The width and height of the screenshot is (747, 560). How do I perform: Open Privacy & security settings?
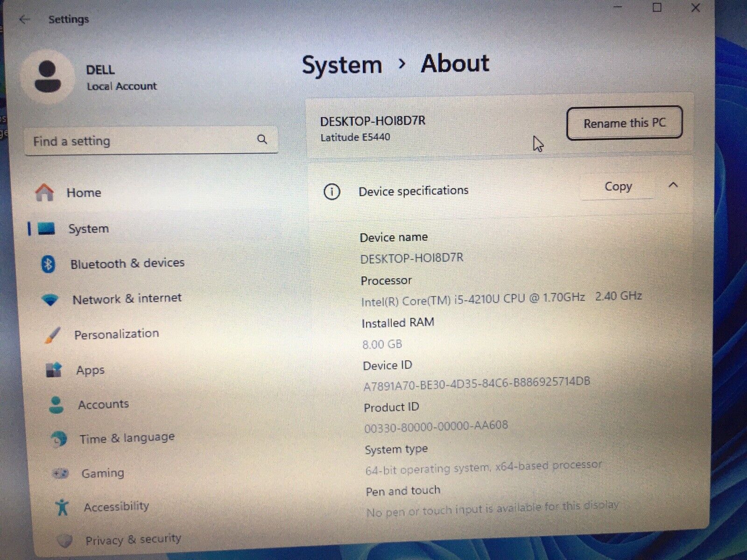tap(133, 539)
